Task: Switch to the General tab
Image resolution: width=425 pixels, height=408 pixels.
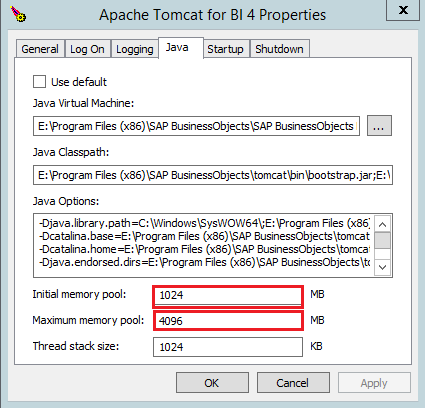Action: pyautogui.click(x=40, y=49)
